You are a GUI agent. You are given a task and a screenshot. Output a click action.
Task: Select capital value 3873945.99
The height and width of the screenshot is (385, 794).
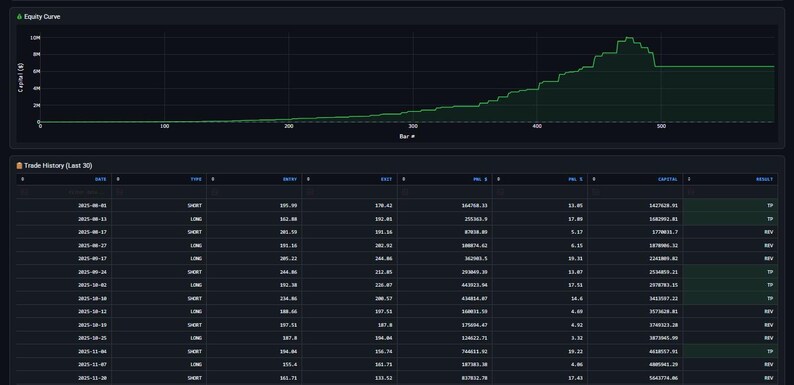(x=663, y=338)
